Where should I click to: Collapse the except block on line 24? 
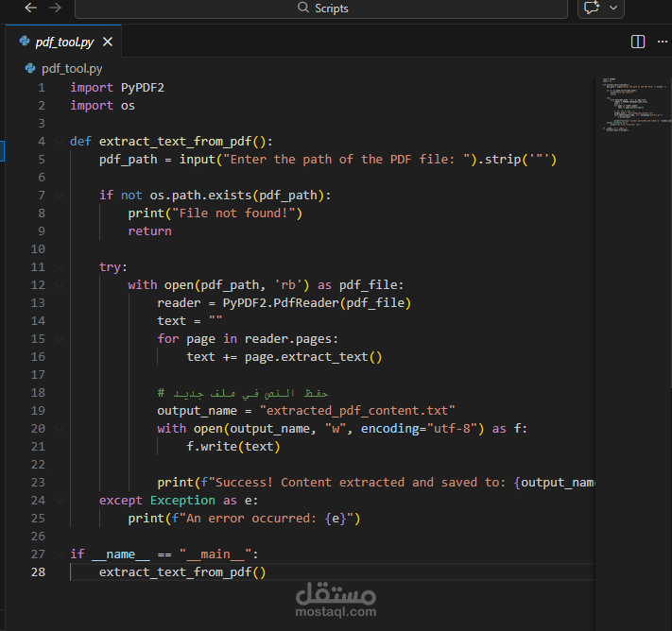point(60,501)
